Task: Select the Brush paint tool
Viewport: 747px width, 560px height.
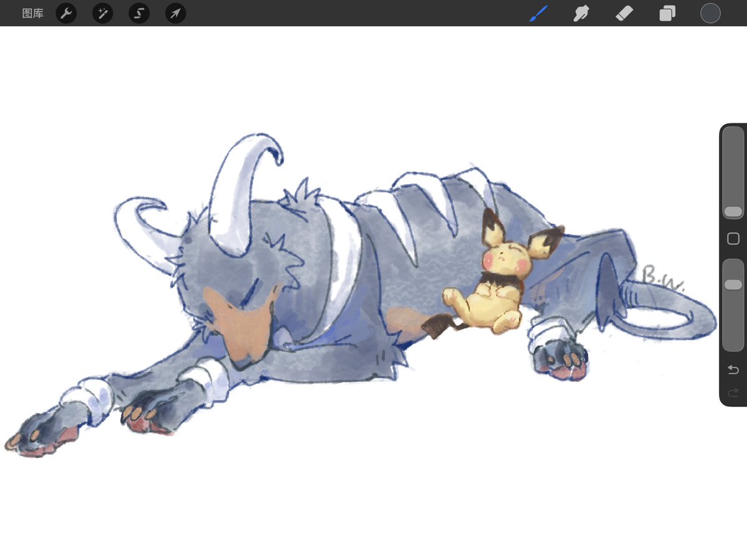Action: pos(539,13)
